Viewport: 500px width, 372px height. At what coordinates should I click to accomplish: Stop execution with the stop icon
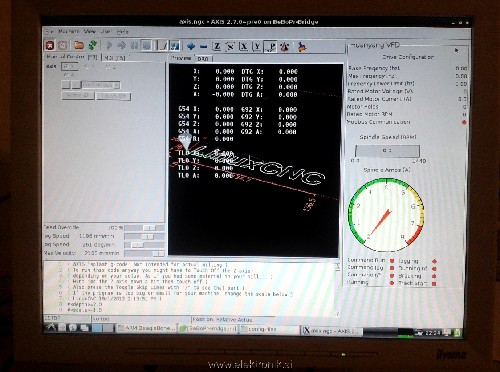pos(146,45)
